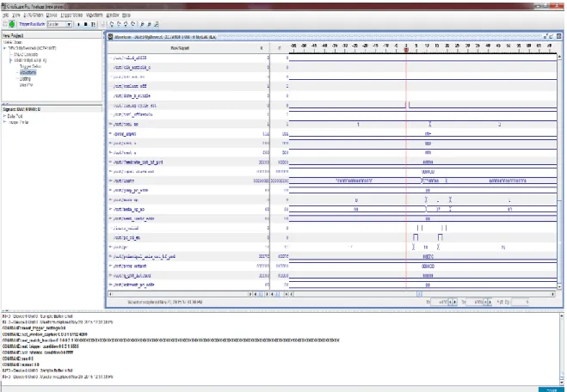Click the Zoom Out magnifier icon

[150, 24]
